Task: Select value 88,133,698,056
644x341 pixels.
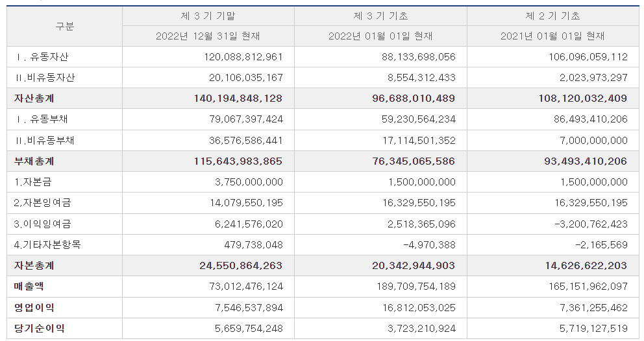Action: coord(419,57)
